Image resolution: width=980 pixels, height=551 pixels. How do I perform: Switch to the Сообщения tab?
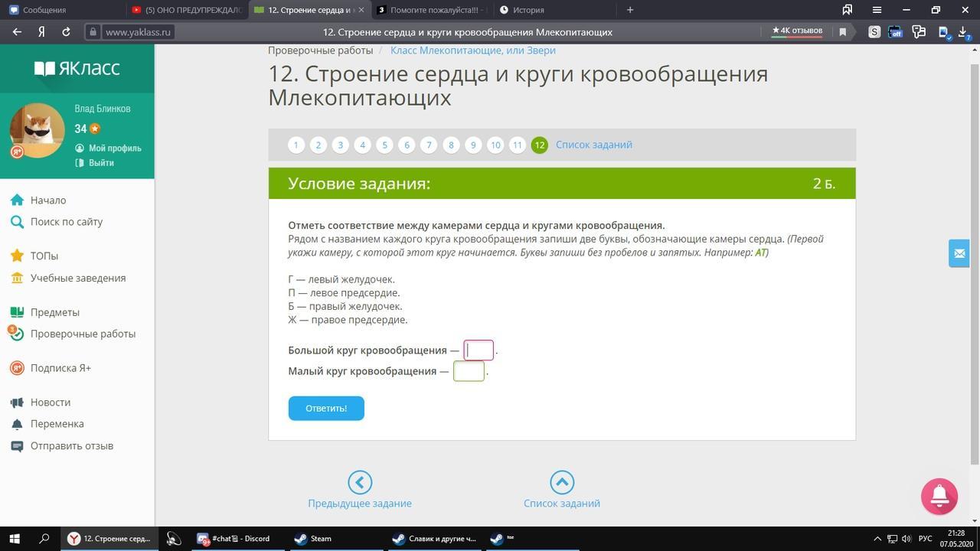[x=61, y=10]
